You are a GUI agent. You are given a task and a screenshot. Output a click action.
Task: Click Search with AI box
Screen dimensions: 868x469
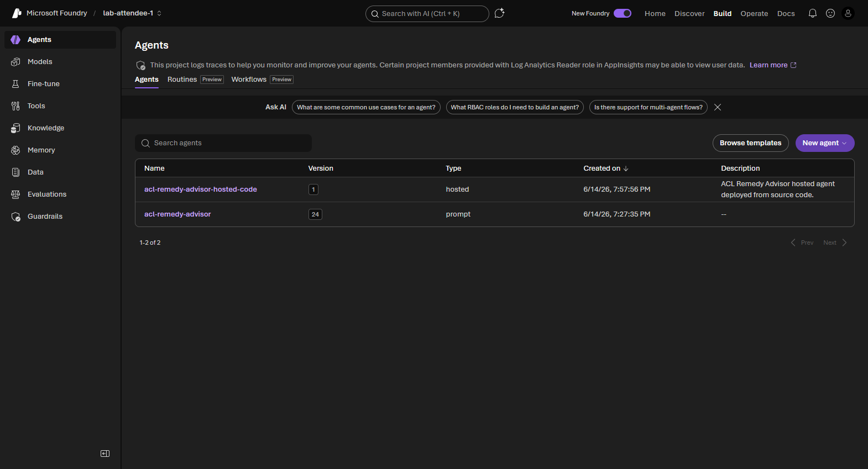[x=427, y=14]
